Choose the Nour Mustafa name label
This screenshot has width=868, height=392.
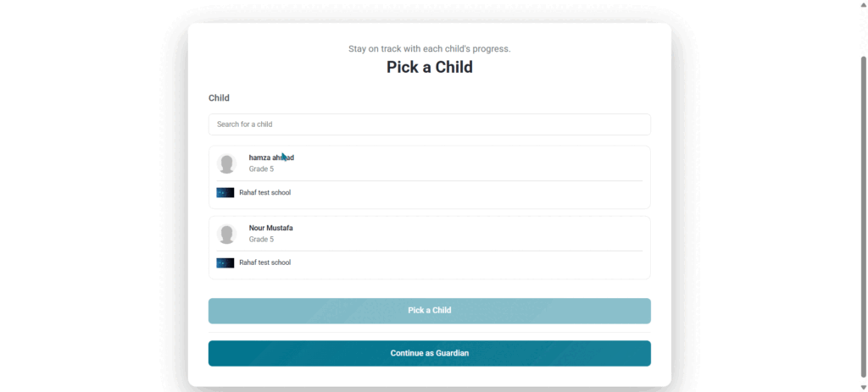[270, 228]
